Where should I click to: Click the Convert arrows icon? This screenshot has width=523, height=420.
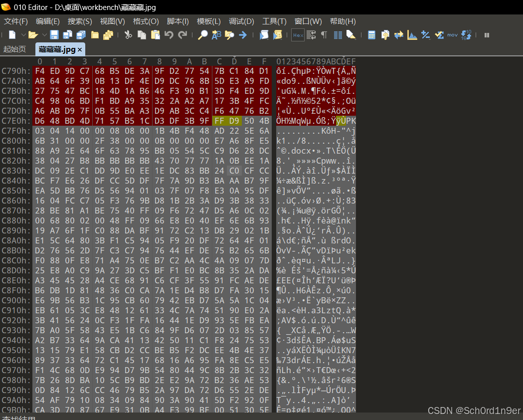[x=398, y=35]
